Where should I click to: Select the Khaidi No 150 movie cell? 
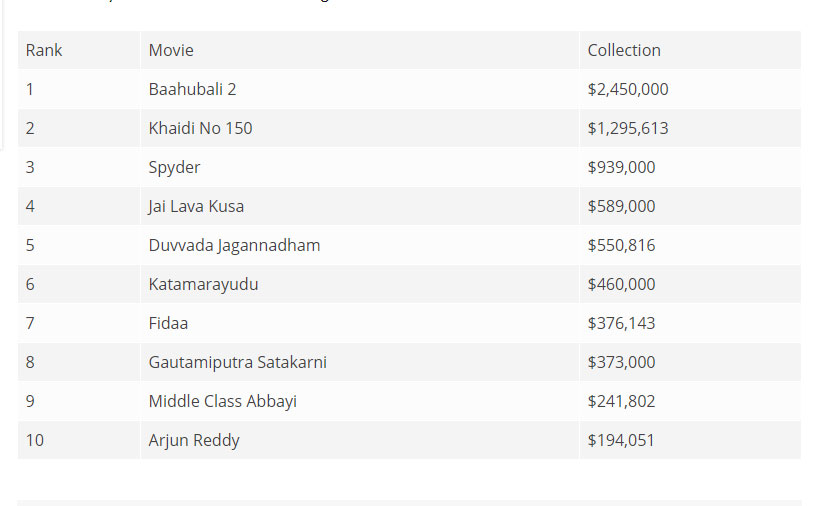click(359, 128)
